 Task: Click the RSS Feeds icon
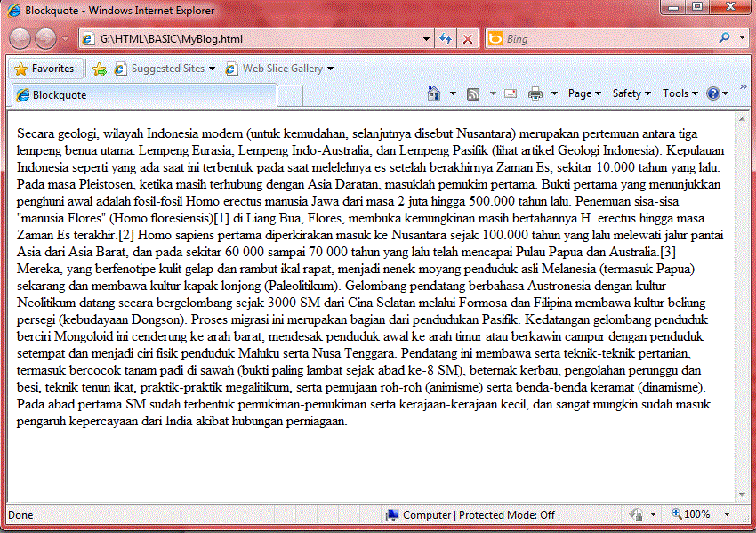(473, 93)
